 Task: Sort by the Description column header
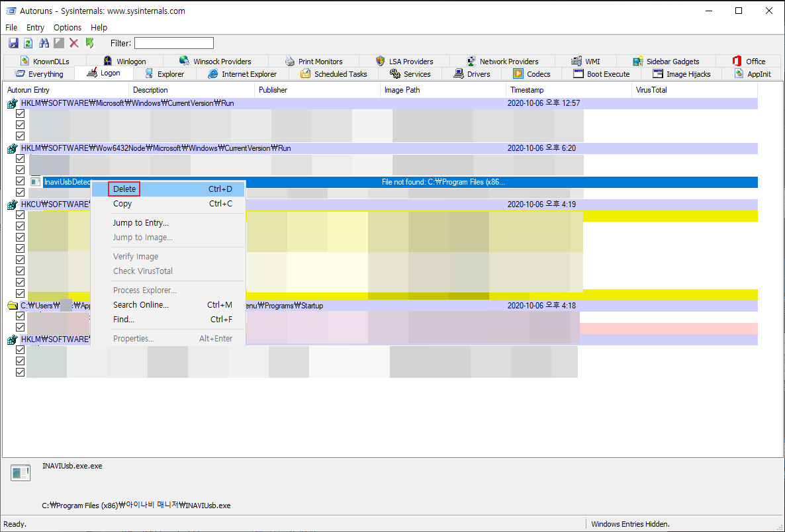(192, 90)
